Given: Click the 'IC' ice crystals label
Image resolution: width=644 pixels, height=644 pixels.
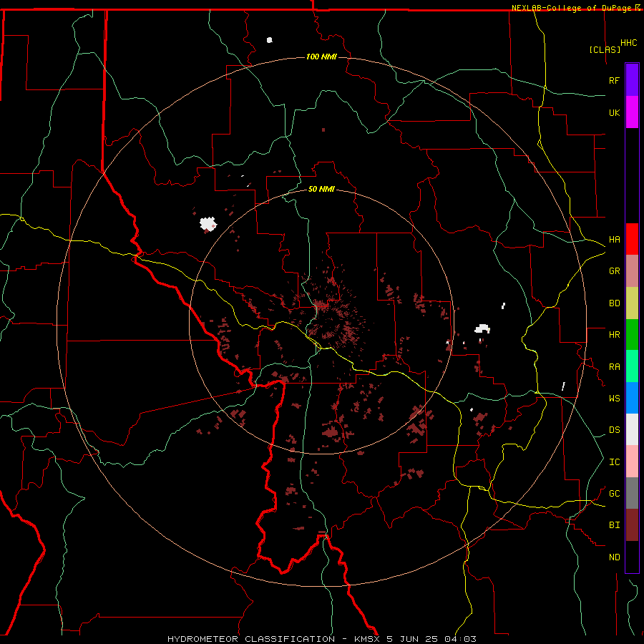Looking at the screenshot, I should coord(614,462).
